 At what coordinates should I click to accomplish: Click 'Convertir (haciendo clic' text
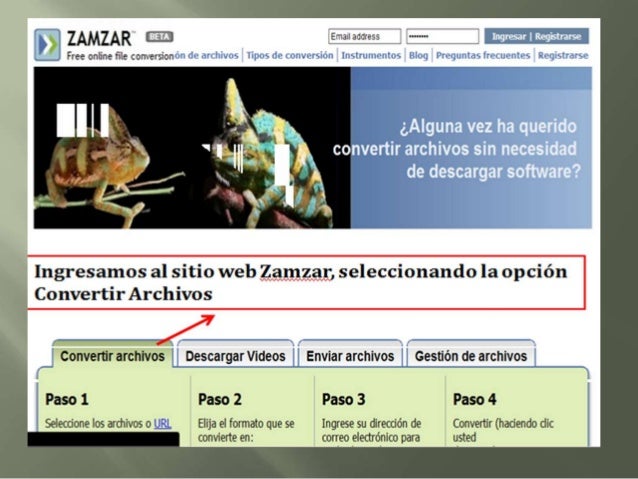point(503,424)
